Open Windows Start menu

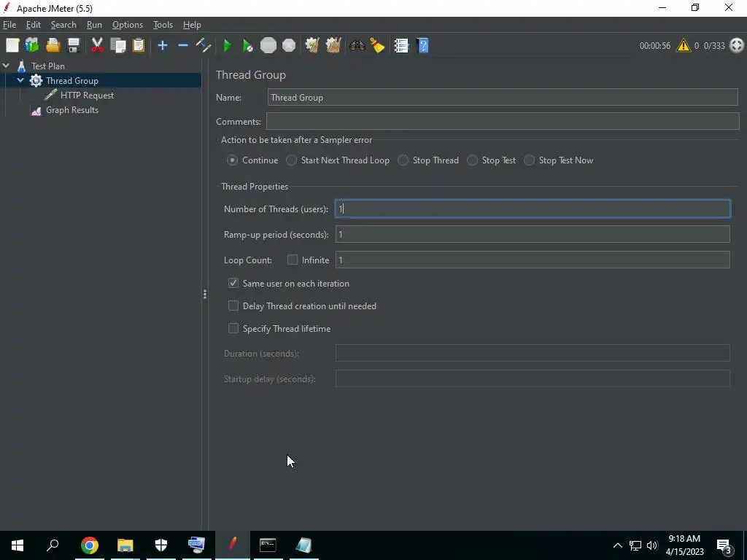pos(18,545)
